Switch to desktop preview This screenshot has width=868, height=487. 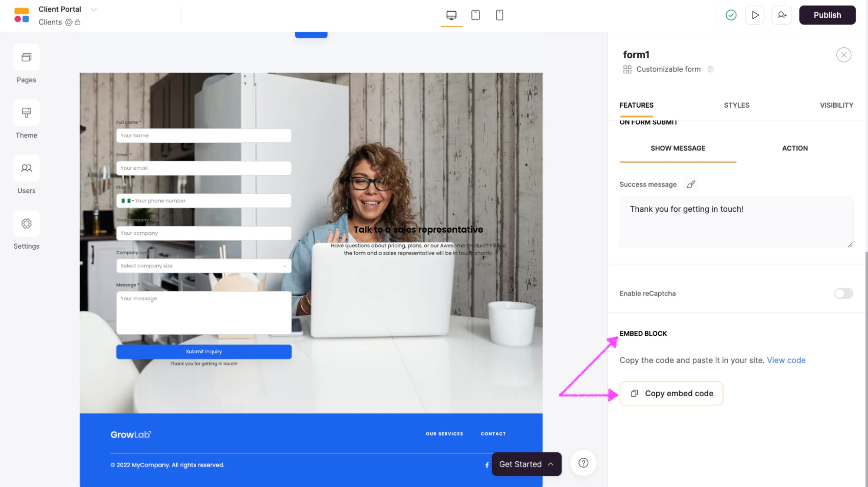(451, 15)
